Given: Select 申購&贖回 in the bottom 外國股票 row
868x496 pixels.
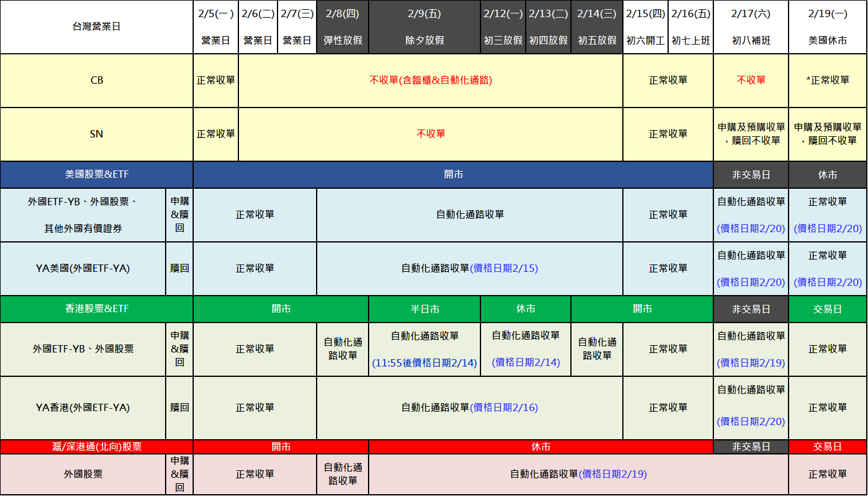Looking at the screenshot, I should pos(180,475).
